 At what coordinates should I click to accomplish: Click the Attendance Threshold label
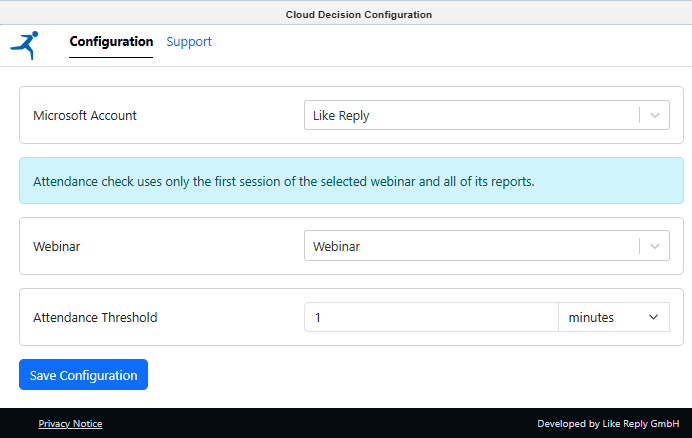tap(95, 317)
